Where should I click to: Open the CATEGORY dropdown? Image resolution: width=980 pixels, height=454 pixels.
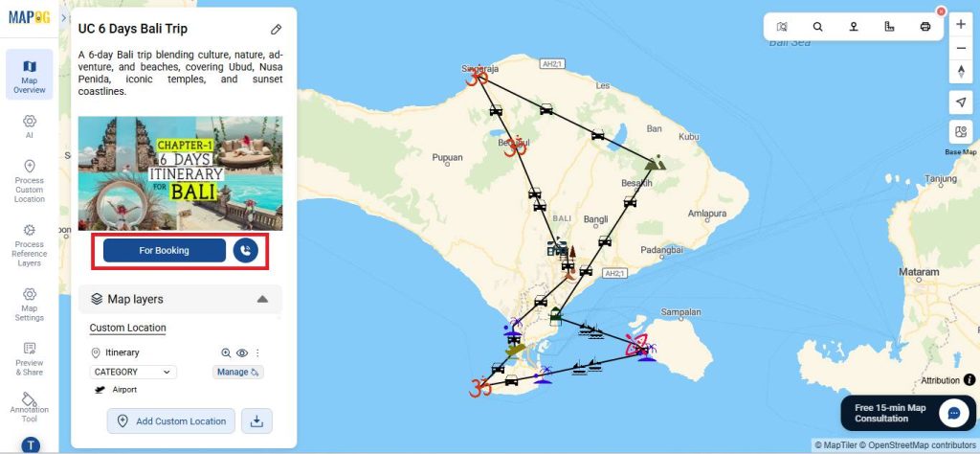(133, 372)
